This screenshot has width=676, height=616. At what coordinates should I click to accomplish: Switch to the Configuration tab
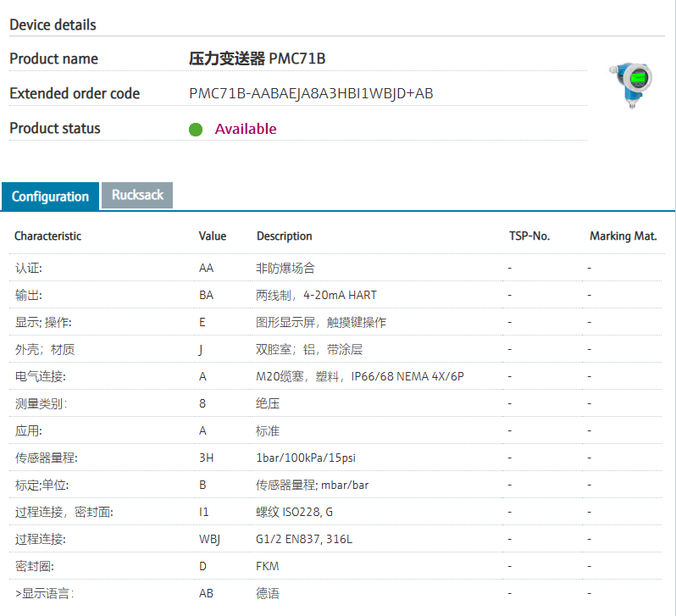pyautogui.click(x=50, y=197)
